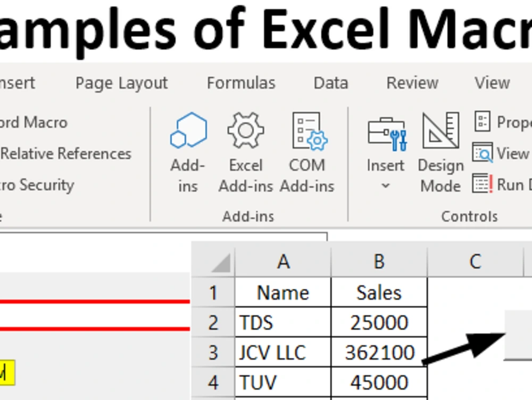The height and width of the screenshot is (400, 532).
Task: Open the Data ribbon tab
Action: [x=331, y=83]
